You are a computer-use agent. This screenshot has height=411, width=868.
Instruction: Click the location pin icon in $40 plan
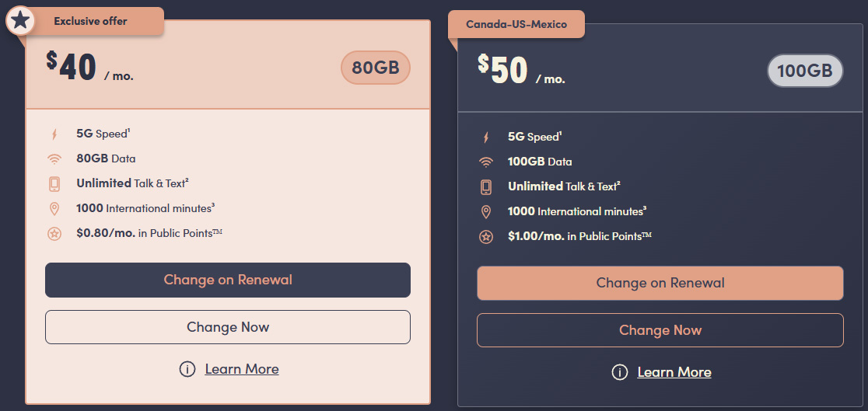point(54,208)
